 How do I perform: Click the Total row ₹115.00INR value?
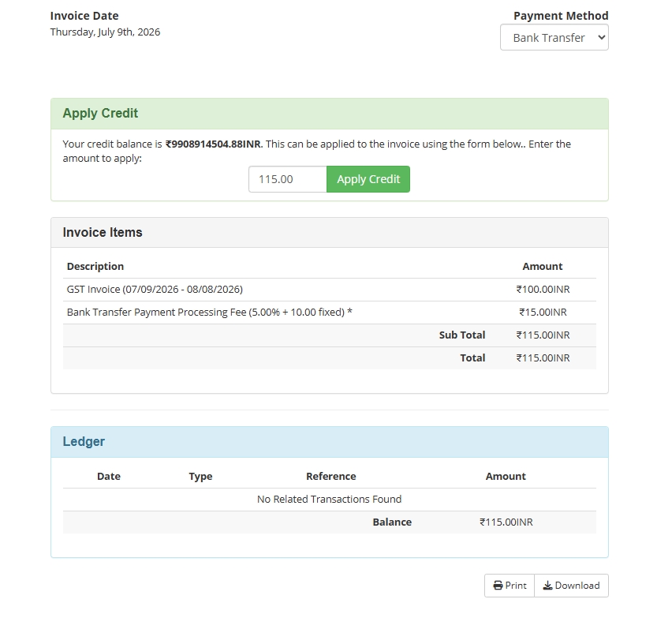[x=543, y=358]
